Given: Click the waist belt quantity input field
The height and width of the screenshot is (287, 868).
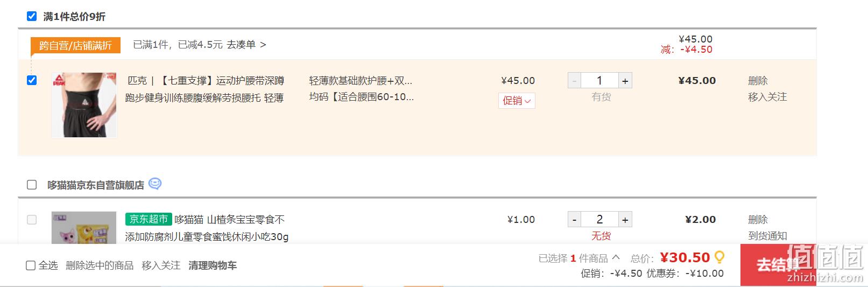Looking at the screenshot, I should click(599, 81).
